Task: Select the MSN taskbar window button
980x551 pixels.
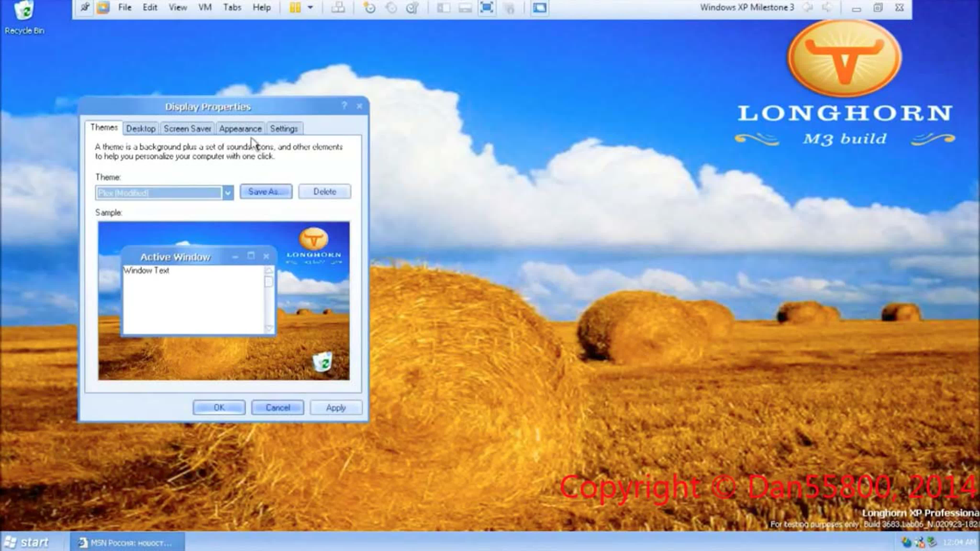Action: click(x=127, y=543)
